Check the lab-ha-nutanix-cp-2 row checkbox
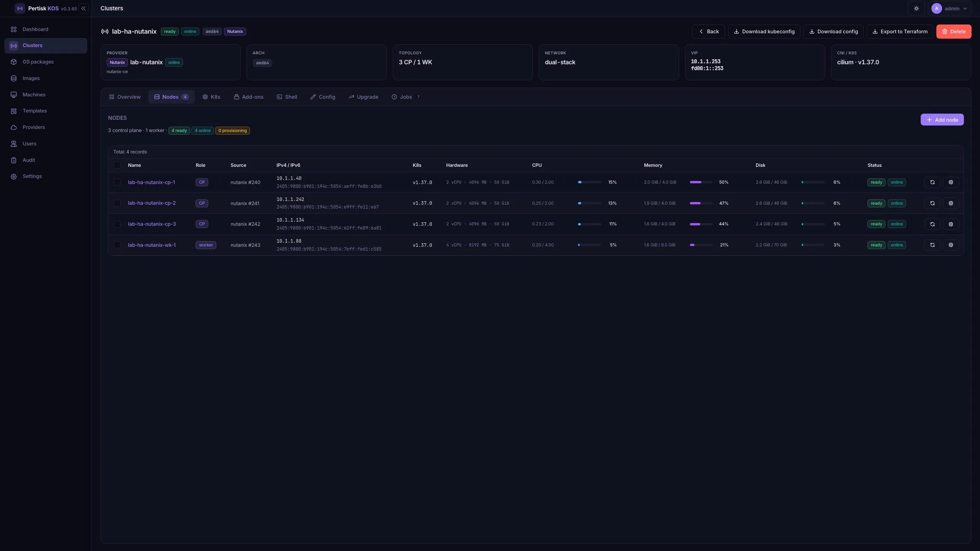The height and width of the screenshot is (551, 980). coord(117,203)
